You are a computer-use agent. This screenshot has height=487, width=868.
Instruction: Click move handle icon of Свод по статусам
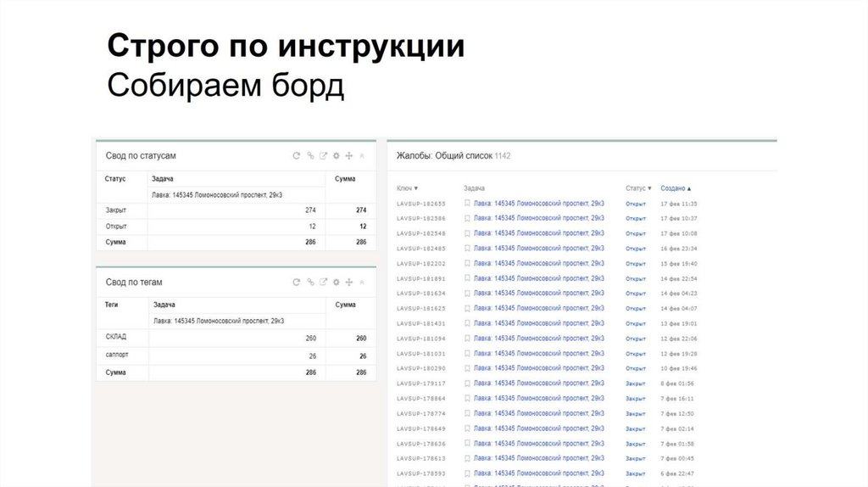[x=349, y=156]
